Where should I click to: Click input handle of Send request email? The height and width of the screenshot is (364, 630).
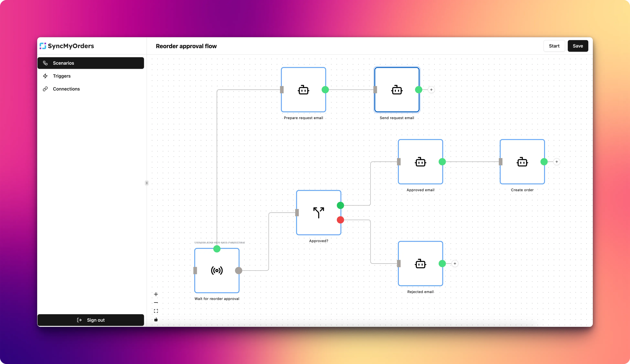[375, 90]
